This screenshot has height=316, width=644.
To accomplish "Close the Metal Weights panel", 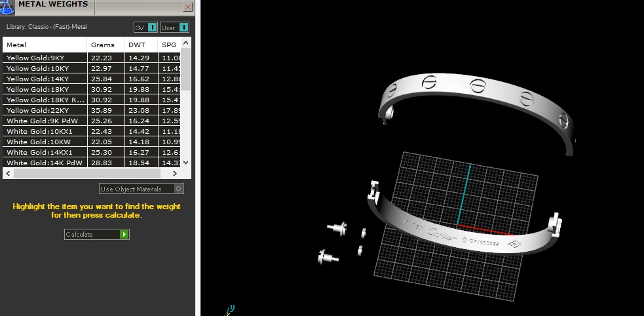I will click(x=187, y=7).
